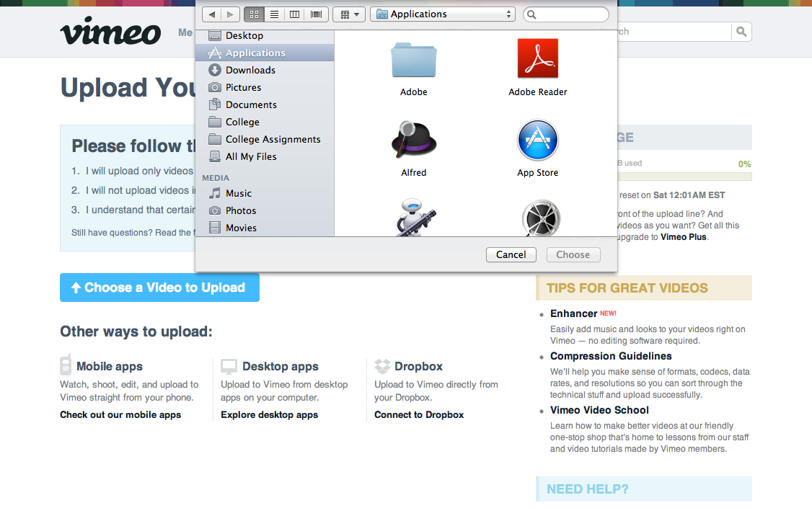Select Movies under Media
This screenshot has height=508, width=812.
click(x=265, y=228)
